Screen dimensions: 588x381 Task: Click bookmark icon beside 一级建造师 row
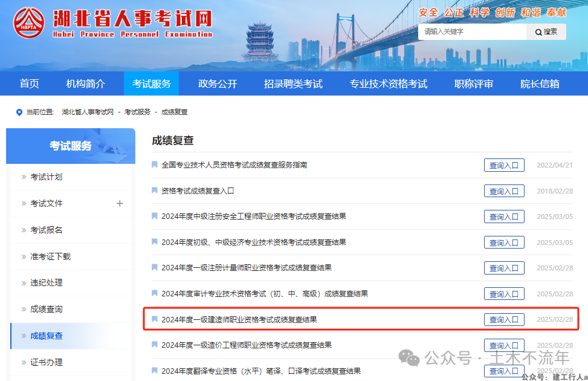coord(154,319)
